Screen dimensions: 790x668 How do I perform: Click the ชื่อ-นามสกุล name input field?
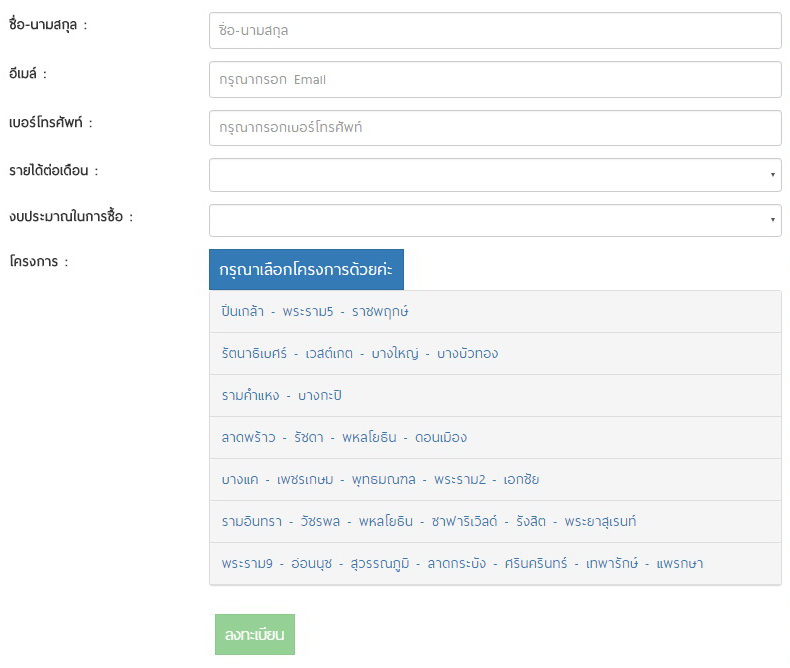click(x=494, y=31)
